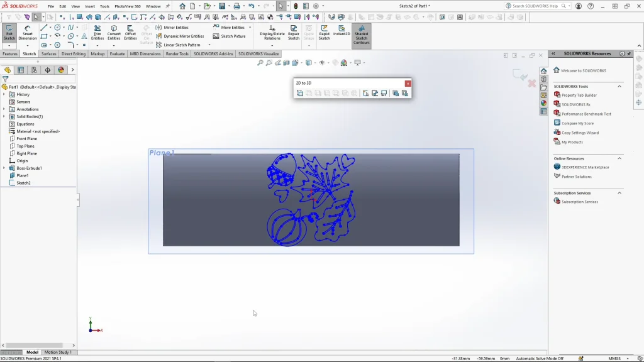Open PhotoView 360 menu

(x=127, y=6)
